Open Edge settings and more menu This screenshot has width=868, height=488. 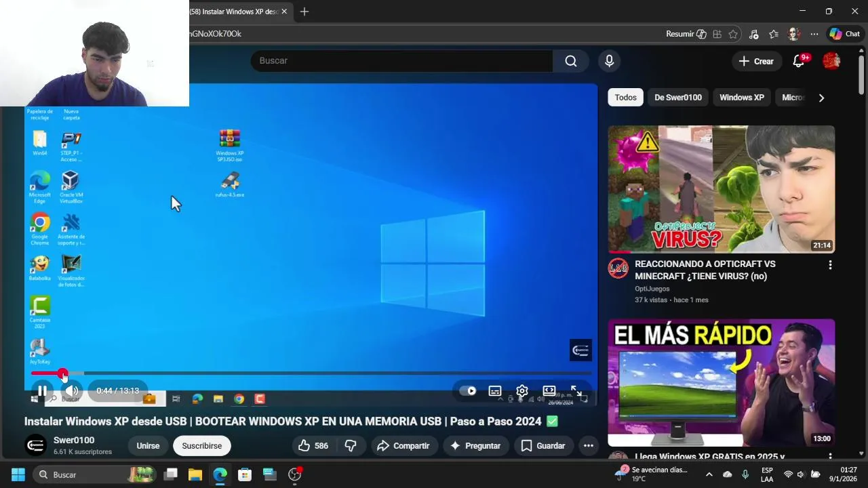814,34
